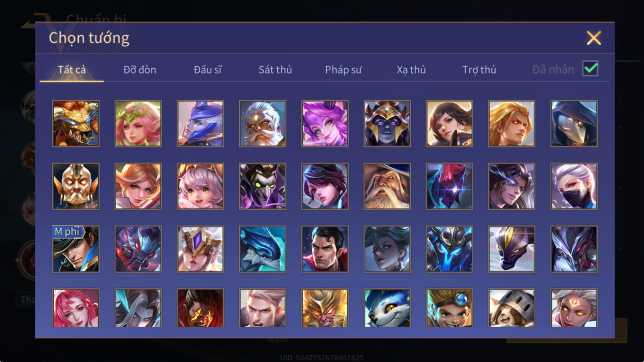Pick the masked silver-haired ninja girl

(574, 186)
